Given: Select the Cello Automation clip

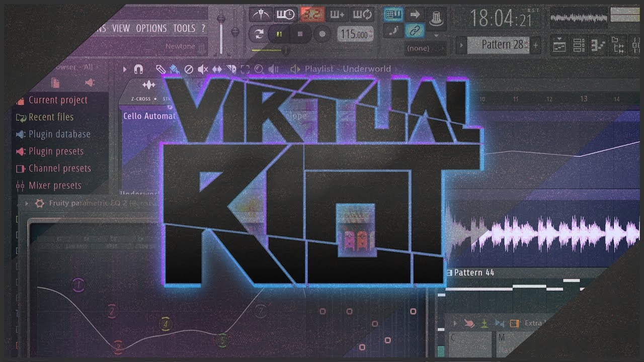Looking at the screenshot, I should pyautogui.click(x=149, y=116).
